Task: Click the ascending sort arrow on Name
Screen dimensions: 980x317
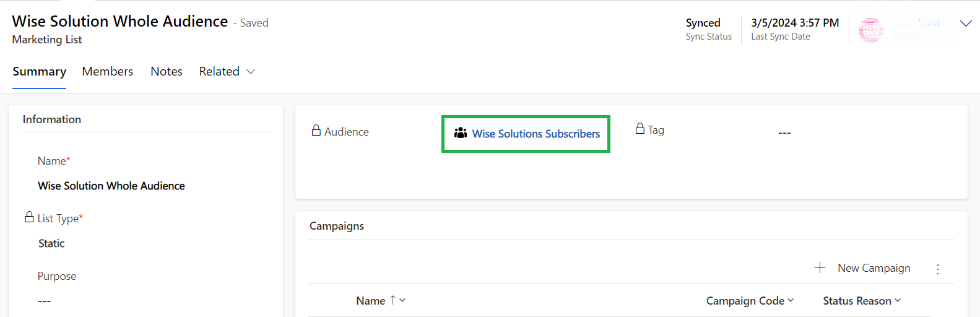Action: (392, 300)
